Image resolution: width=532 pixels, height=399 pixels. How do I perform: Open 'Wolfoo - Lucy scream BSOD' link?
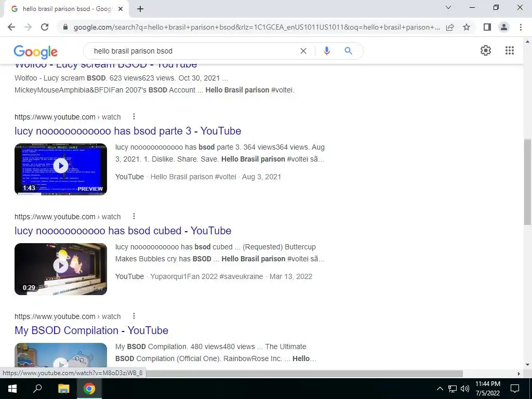pyautogui.click(x=105, y=65)
